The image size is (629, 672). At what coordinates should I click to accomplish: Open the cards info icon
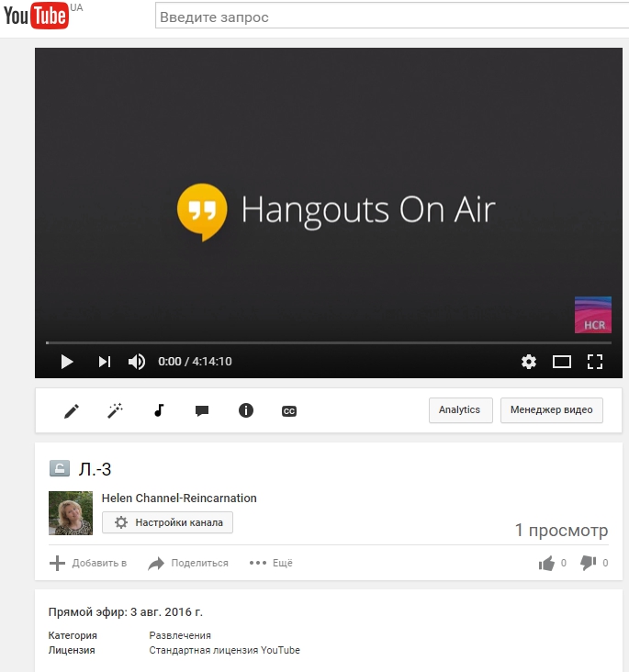click(245, 411)
